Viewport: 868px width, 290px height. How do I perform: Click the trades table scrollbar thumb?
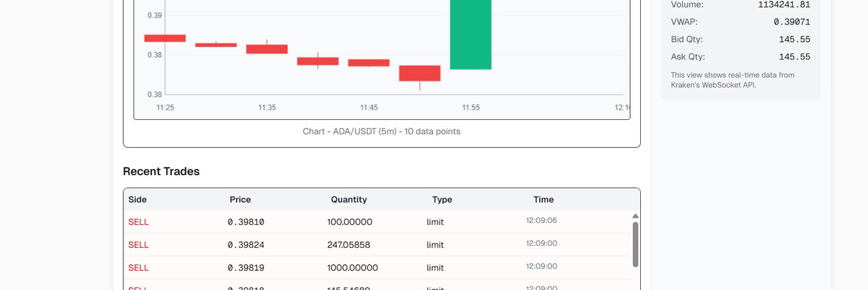[x=635, y=244]
